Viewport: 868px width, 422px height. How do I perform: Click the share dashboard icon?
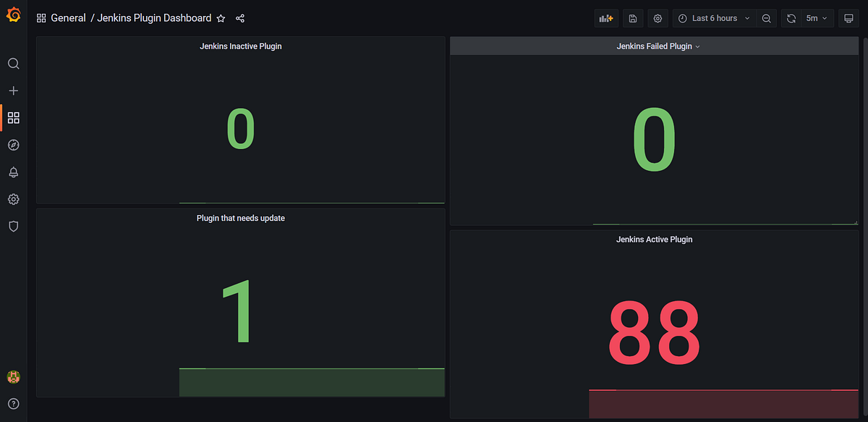[239, 18]
